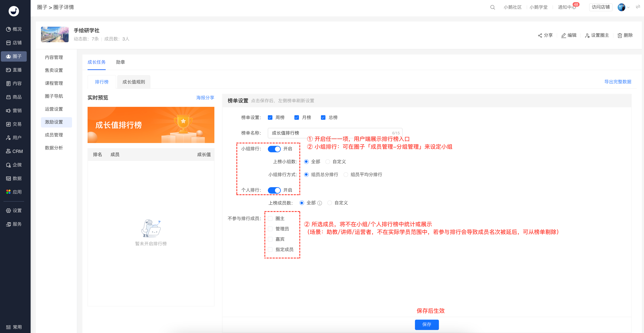Select 自定义 for 上榜小组数
This screenshot has width=644, height=333.
[x=328, y=162]
